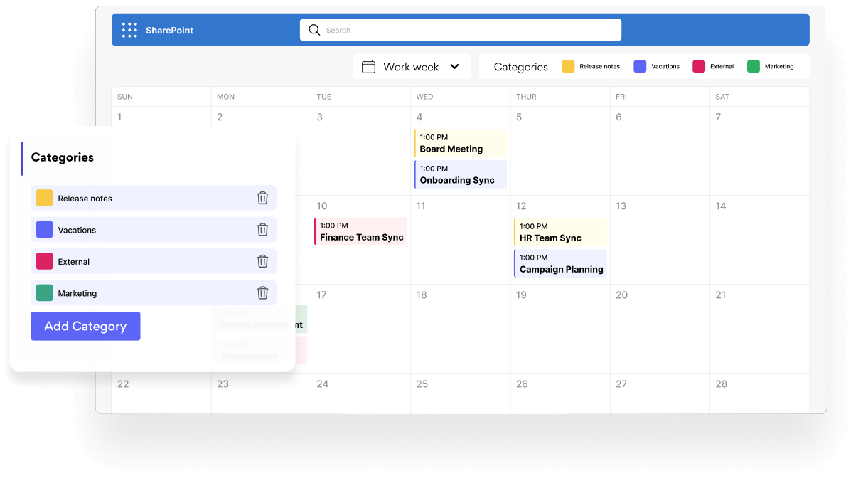Click red swatch in External row

click(44, 261)
